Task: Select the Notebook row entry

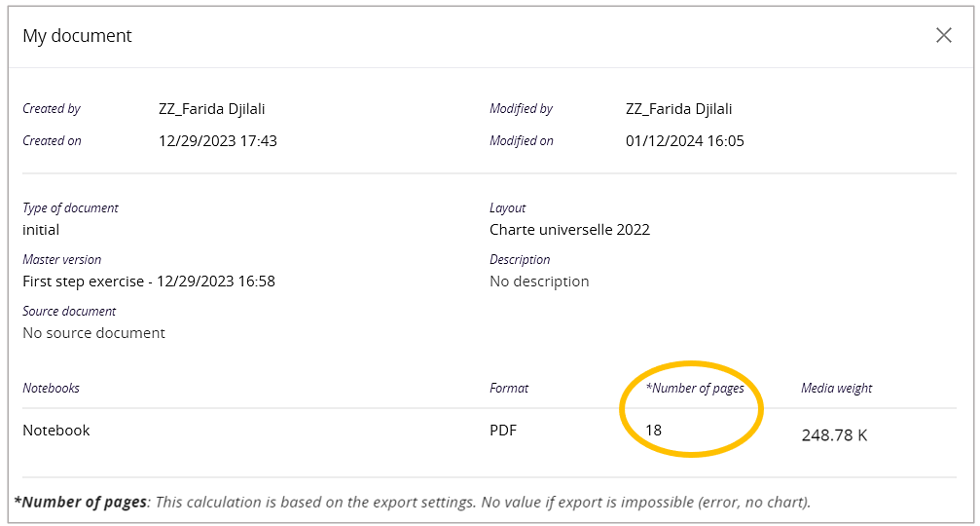Action: click(x=56, y=431)
